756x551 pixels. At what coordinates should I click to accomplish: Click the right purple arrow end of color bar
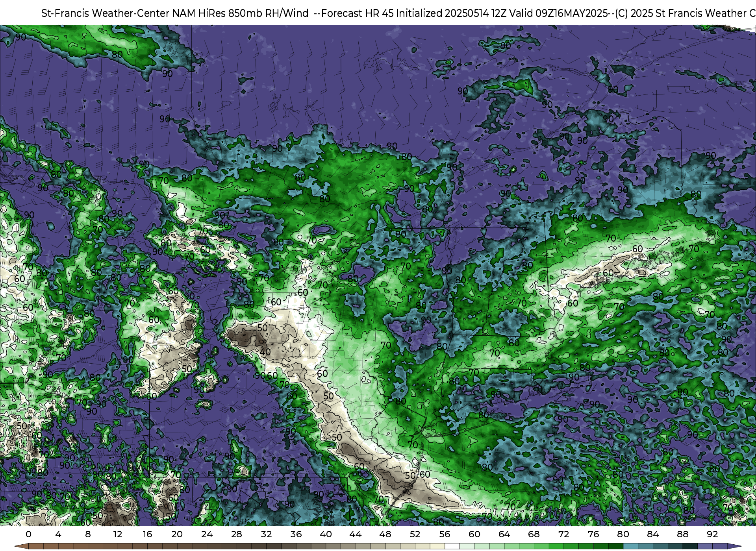(x=735, y=546)
